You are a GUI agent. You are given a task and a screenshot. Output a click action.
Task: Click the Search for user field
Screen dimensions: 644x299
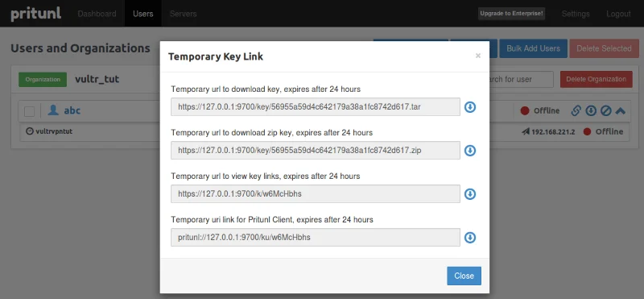pos(521,79)
